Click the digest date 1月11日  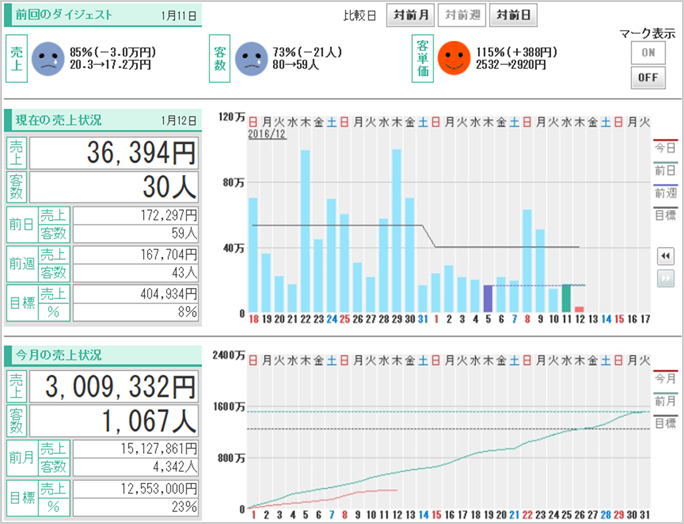pos(179,16)
